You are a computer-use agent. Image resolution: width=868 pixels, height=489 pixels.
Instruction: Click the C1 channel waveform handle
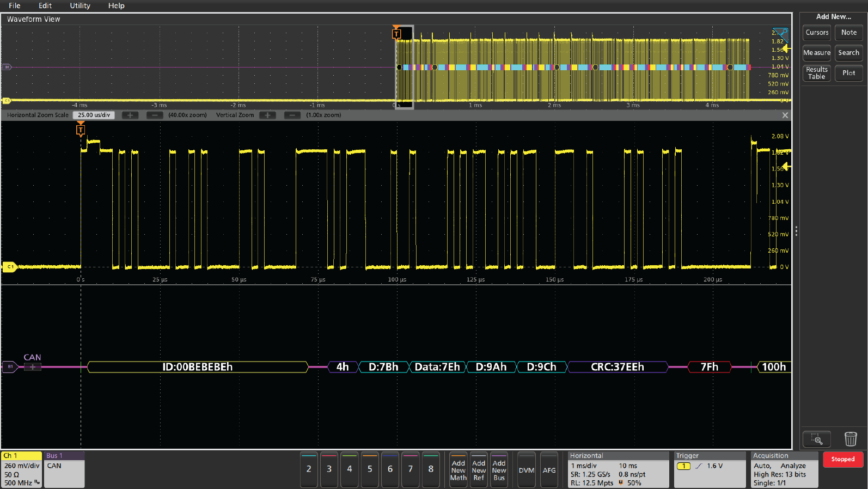10,267
